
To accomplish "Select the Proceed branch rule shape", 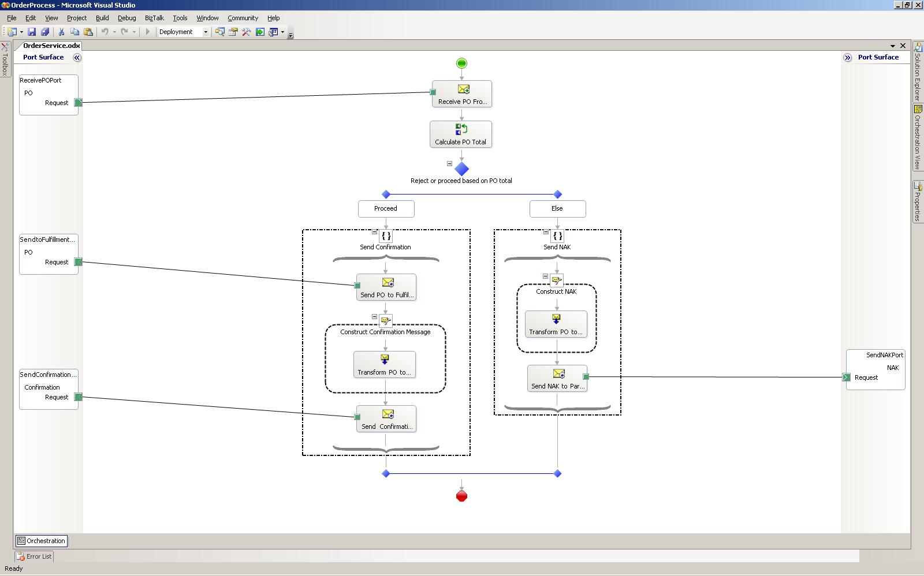I will click(x=386, y=209).
